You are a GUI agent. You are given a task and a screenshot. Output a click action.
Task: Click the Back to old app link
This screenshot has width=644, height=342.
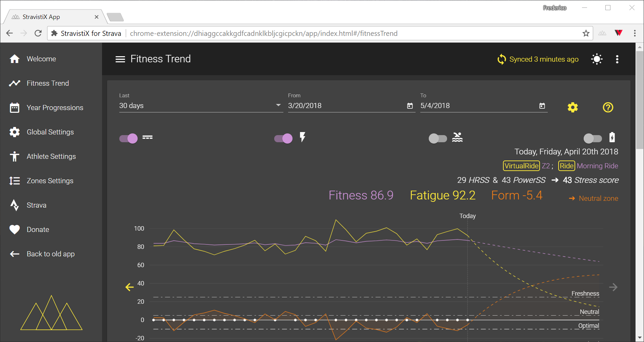pos(51,254)
